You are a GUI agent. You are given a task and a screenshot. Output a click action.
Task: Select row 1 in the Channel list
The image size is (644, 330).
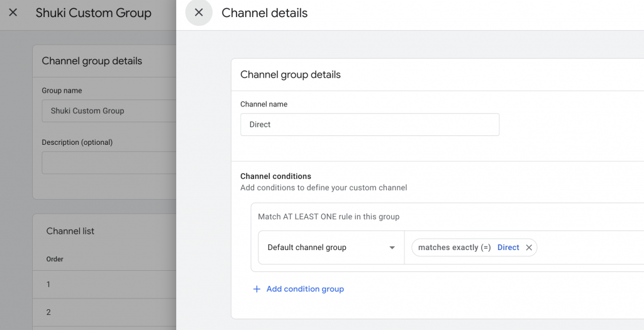point(104,284)
